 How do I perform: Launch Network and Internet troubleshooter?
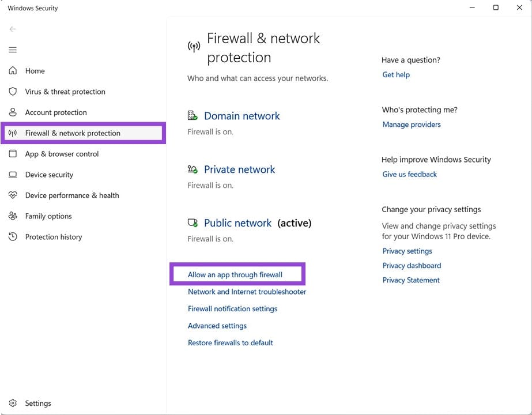(x=247, y=292)
